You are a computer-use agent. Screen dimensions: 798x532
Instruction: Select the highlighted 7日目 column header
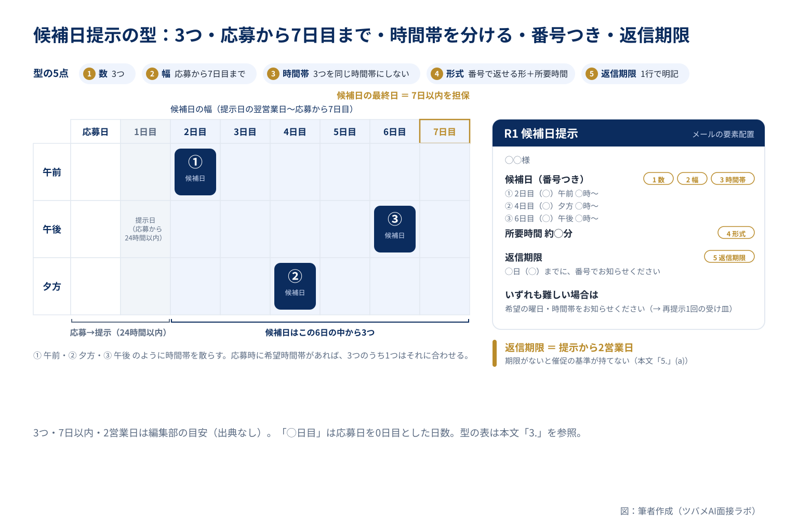pos(445,131)
